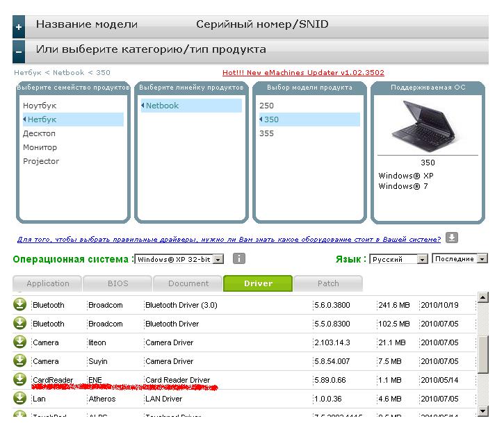Select Ноутбук in product family list
This screenshot has width=504, height=439.
[x=40, y=106]
